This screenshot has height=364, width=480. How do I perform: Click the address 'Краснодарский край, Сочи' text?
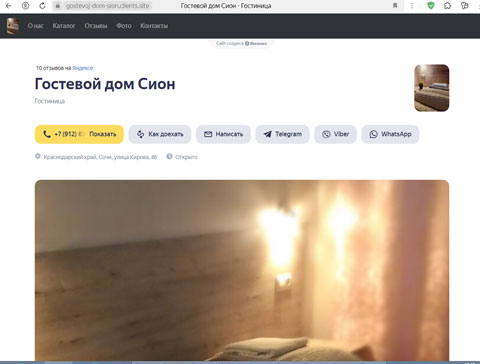tap(100, 157)
